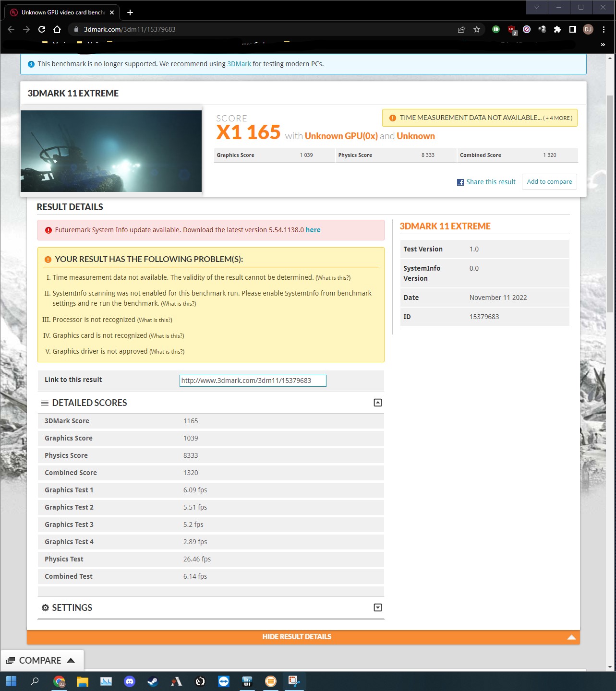The height and width of the screenshot is (691, 616).
Task: Click the result ID 15379683 value
Action: click(x=484, y=317)
